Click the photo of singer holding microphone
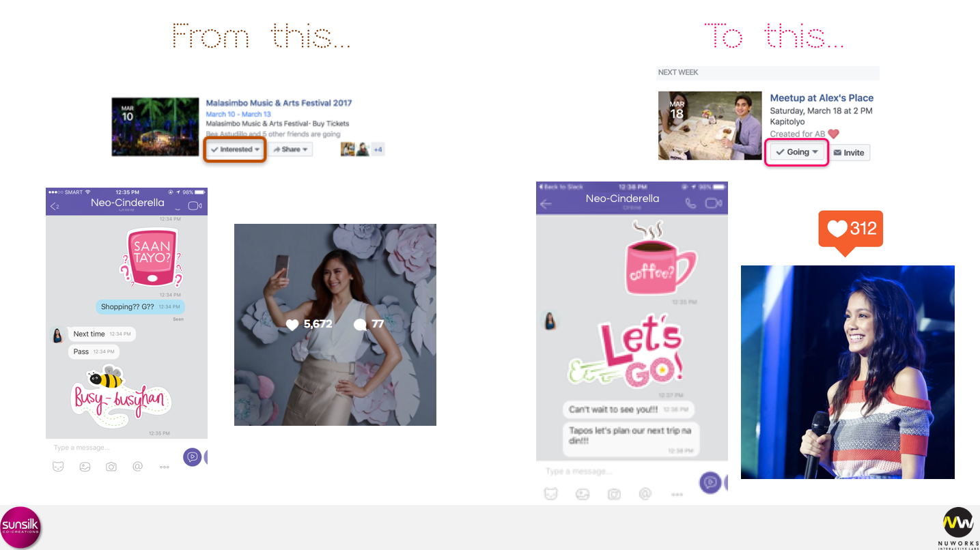 (x=848, y=372)
